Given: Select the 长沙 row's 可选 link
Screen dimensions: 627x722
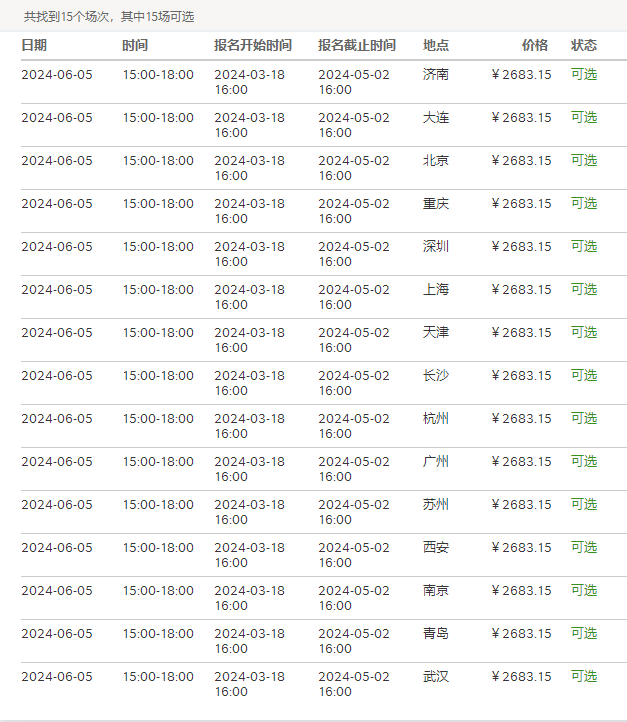Looking at the screenshot, I should (583, 375).
